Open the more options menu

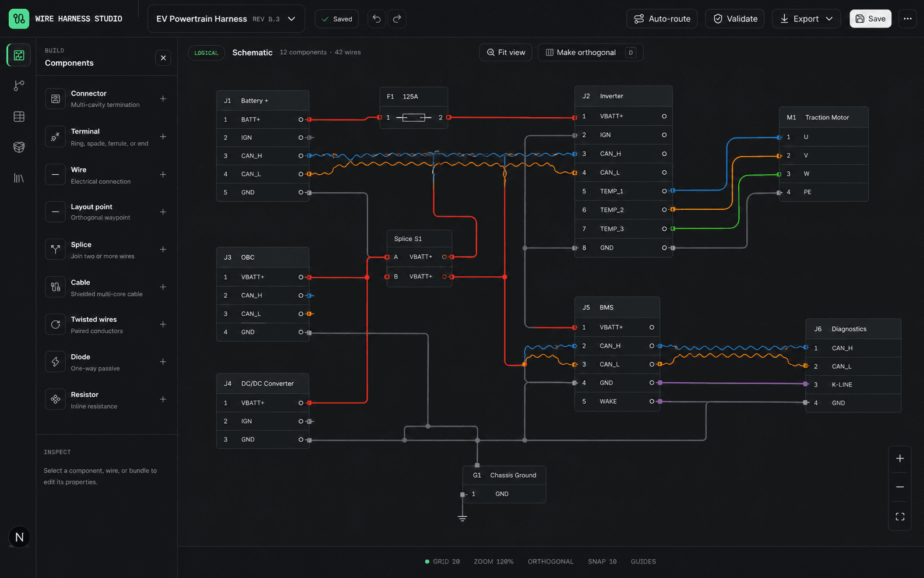(907, 19)
